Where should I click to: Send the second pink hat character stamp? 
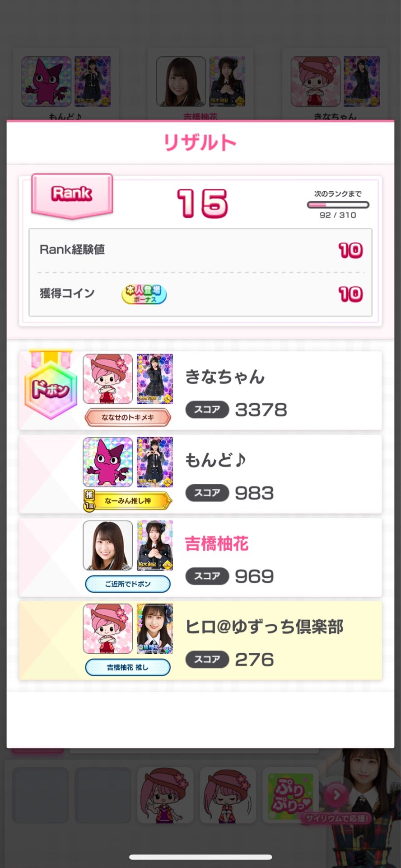228,795
